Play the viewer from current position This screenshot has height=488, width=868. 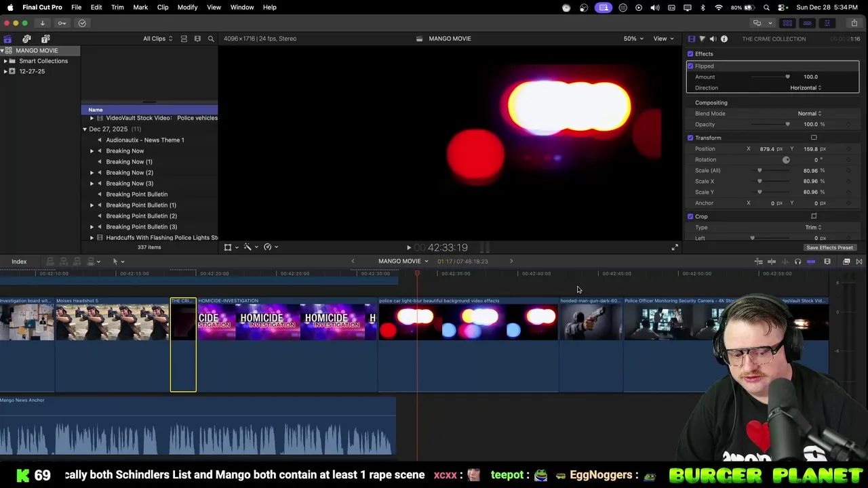408,248
